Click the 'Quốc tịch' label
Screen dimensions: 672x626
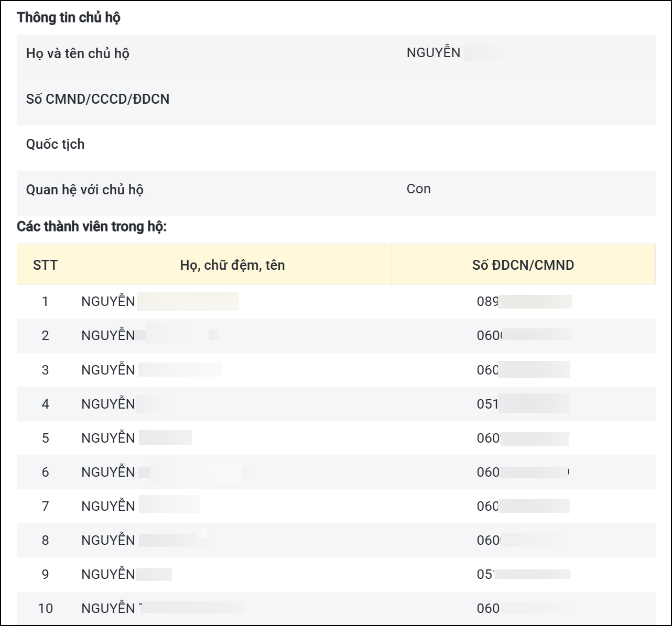tap(55, 144)
